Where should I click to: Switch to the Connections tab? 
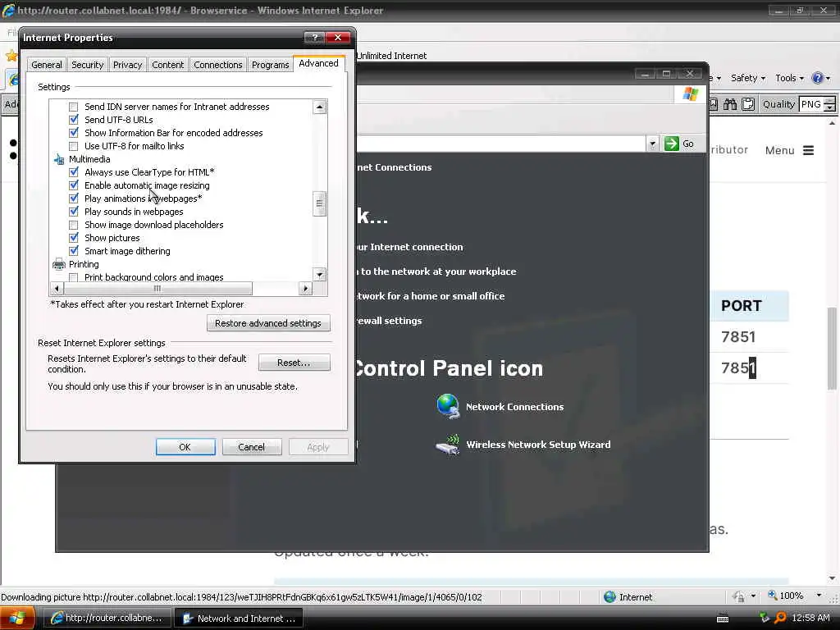pos(218,65)
